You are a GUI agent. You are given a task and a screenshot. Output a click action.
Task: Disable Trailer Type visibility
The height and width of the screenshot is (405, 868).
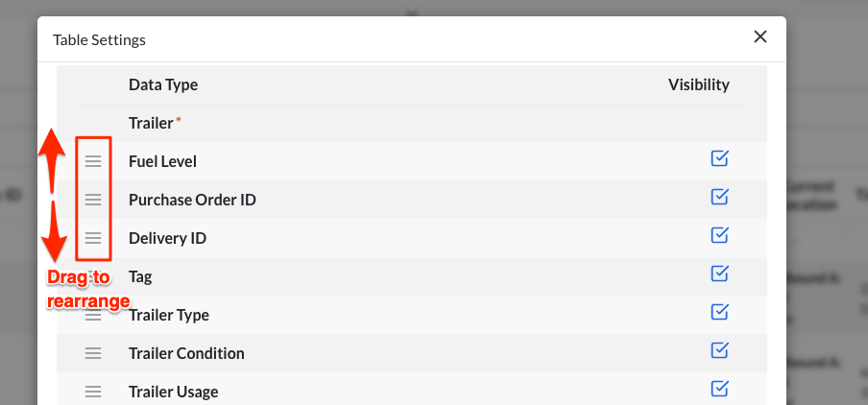(x=719, y=312)
